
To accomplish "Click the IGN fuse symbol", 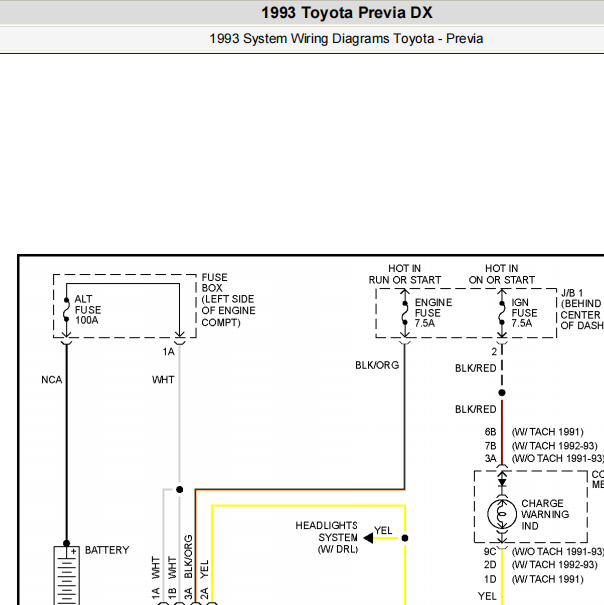I will coord(502,313).
